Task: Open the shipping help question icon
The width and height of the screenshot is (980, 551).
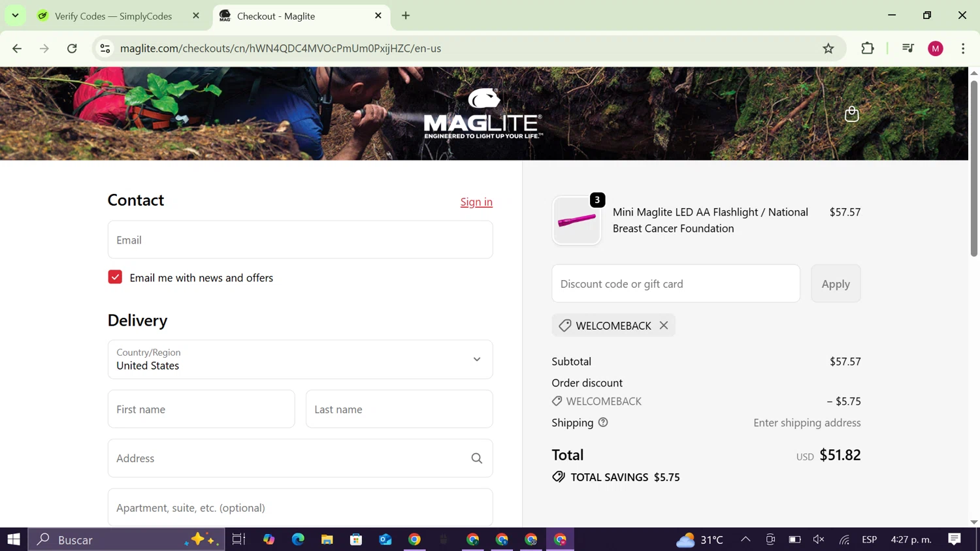Action: click(603, 422)
